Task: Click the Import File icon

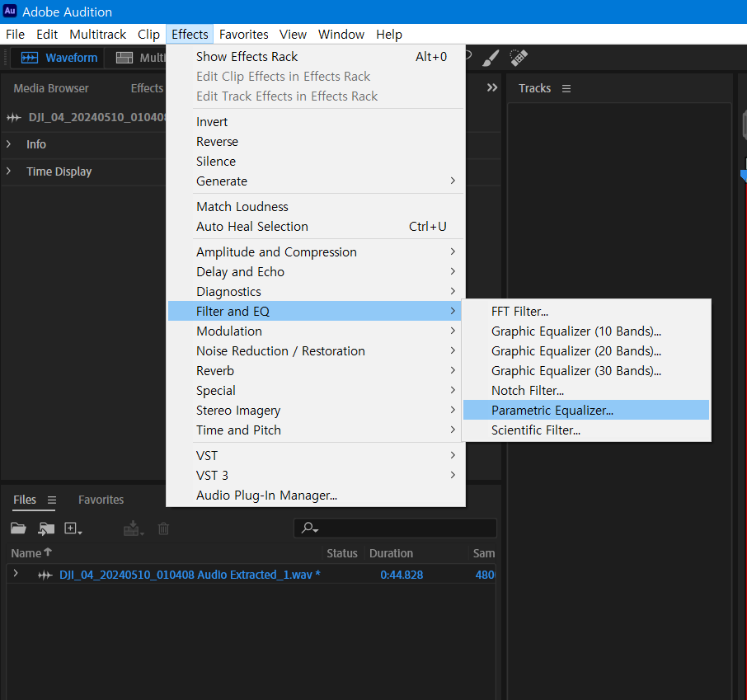Action: tap(46, 529)
